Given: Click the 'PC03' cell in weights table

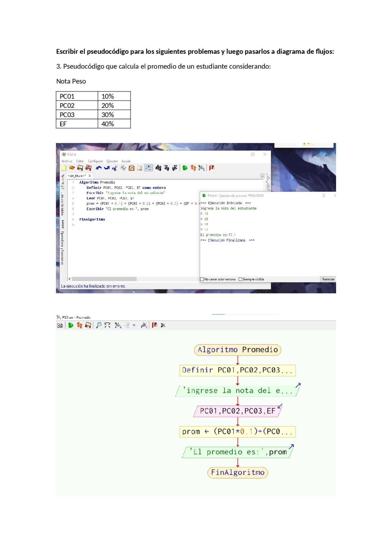Looking at the screenshot, I should pyautogui.click(x=77, y=115).
